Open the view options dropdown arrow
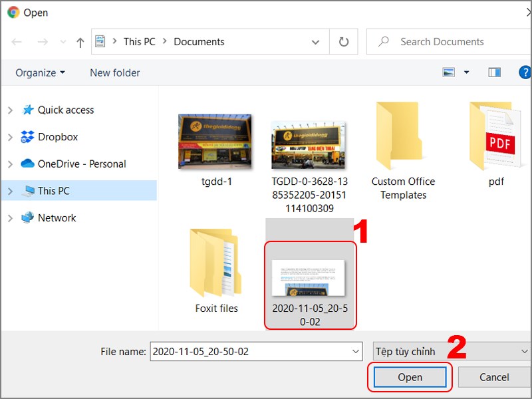Screen dimensions: 532x399 (467, 72)
